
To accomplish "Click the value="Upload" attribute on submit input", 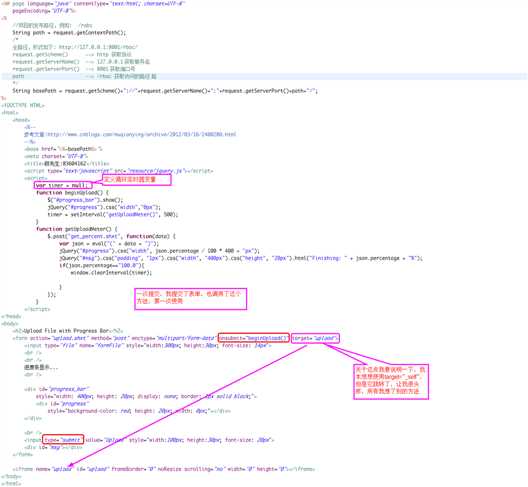I will coord(105,440).
